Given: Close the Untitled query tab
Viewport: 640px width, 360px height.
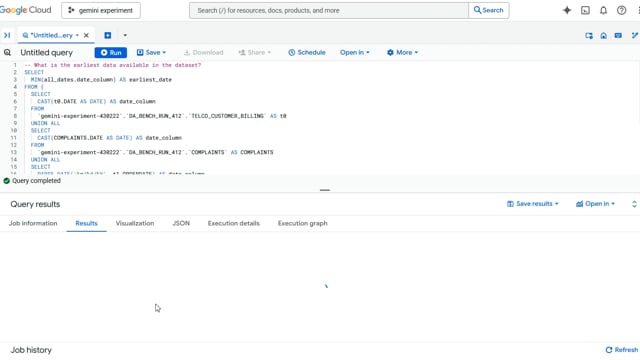Looking at the screenshot, I should 86,35.
